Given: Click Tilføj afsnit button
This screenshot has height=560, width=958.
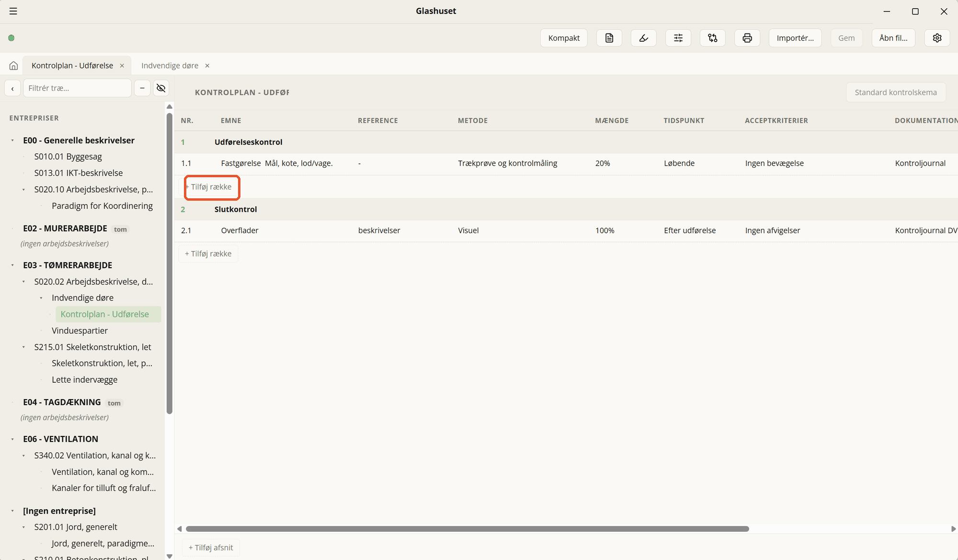Looking at the screenshot, I should coord(211,548).
